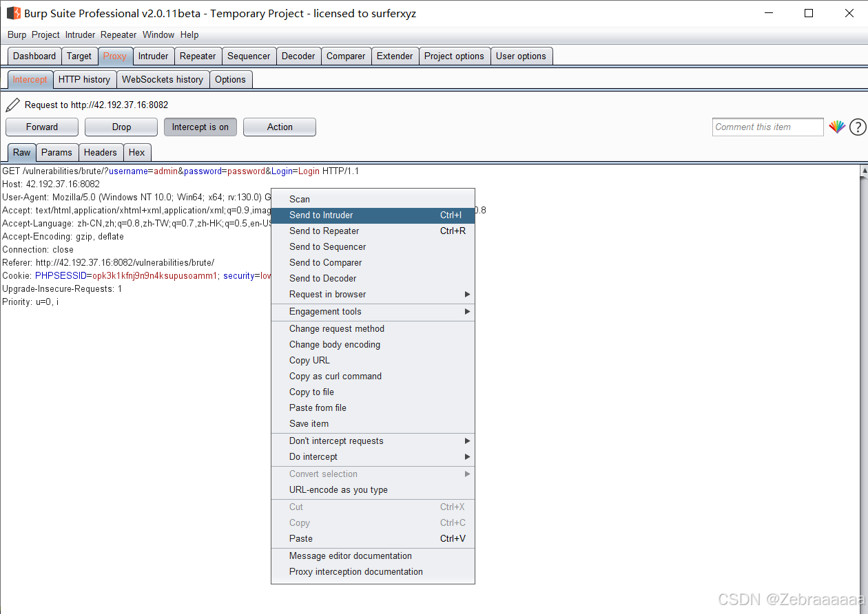
Task: Choose Send to Sequencer
Action: (x=373, y=246)
